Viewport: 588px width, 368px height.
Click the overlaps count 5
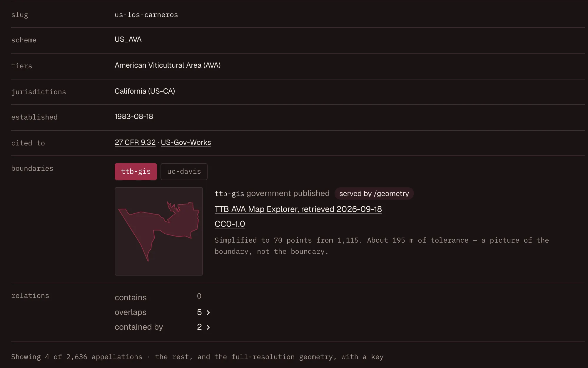tap(199, 312)
